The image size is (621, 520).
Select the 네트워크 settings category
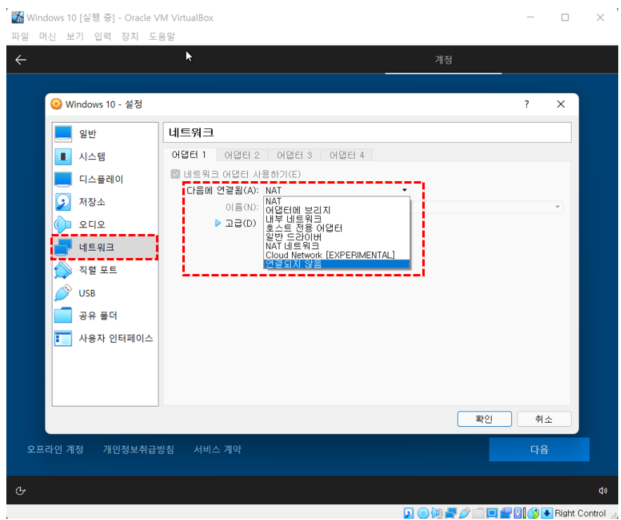pos(105,247)
